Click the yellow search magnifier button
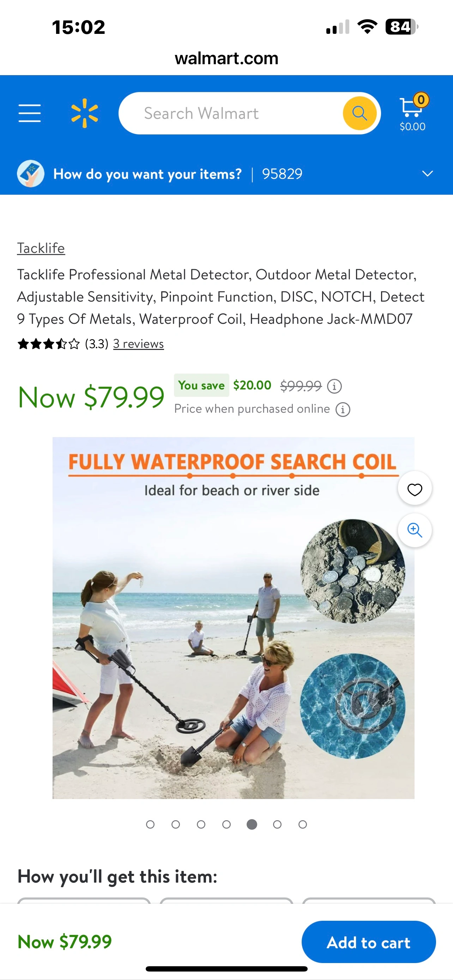 pyautogui.click(x=360, y=113)
